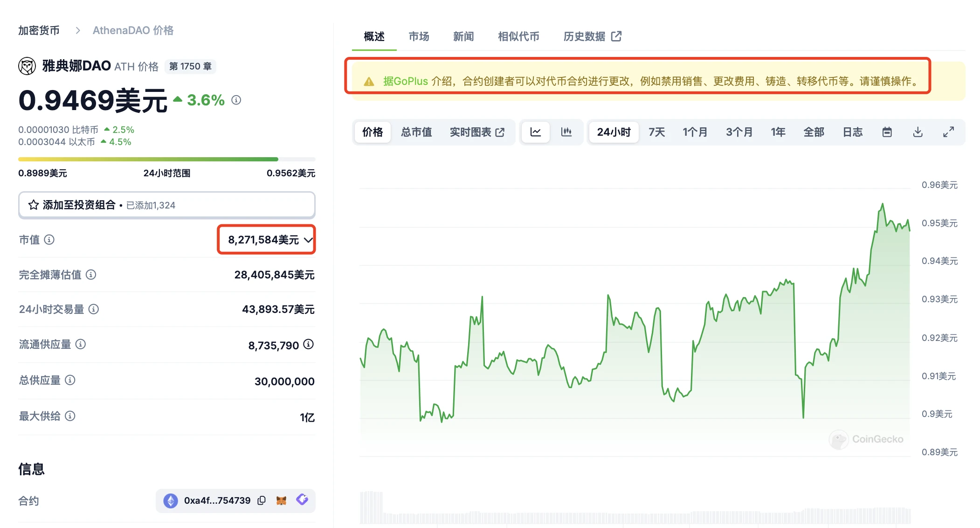
Task: Select the 1年 time range
Action: coord(778,132)
